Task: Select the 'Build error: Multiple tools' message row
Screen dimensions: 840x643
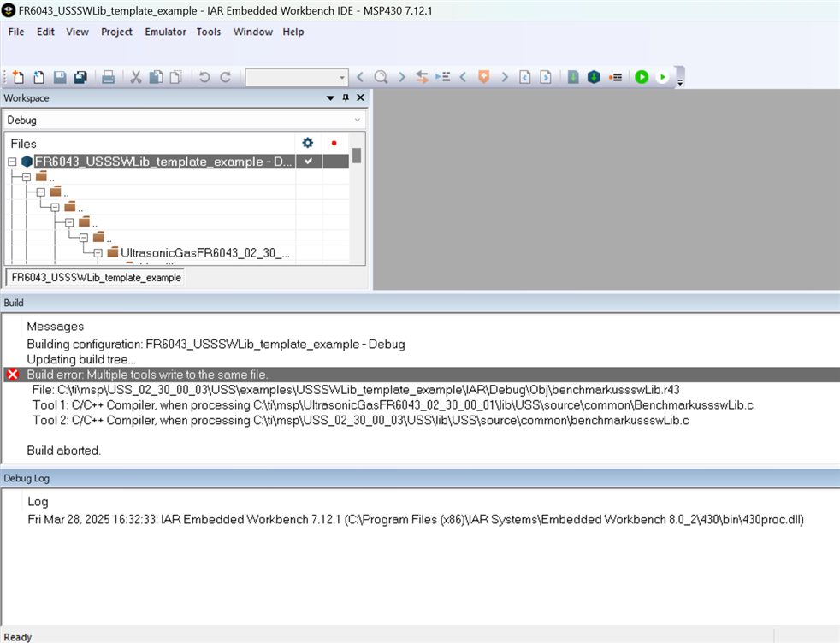Action: point(422,375)
